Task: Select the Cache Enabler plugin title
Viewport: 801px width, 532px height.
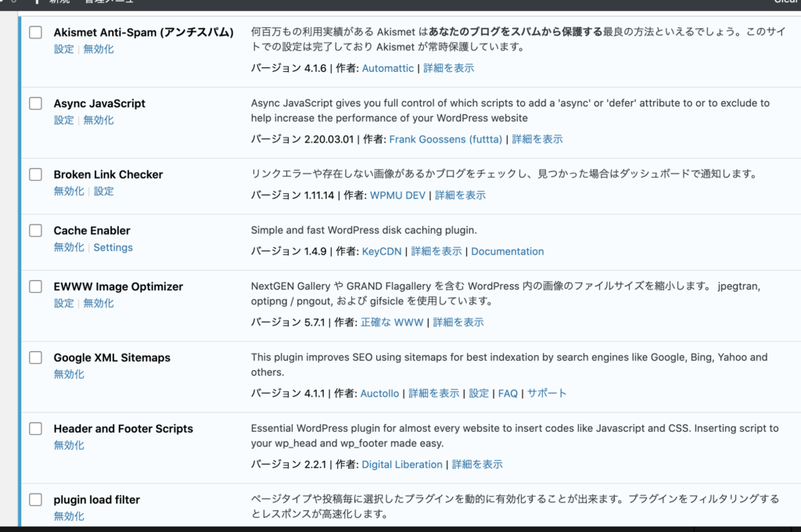Action: click(92, 231)
